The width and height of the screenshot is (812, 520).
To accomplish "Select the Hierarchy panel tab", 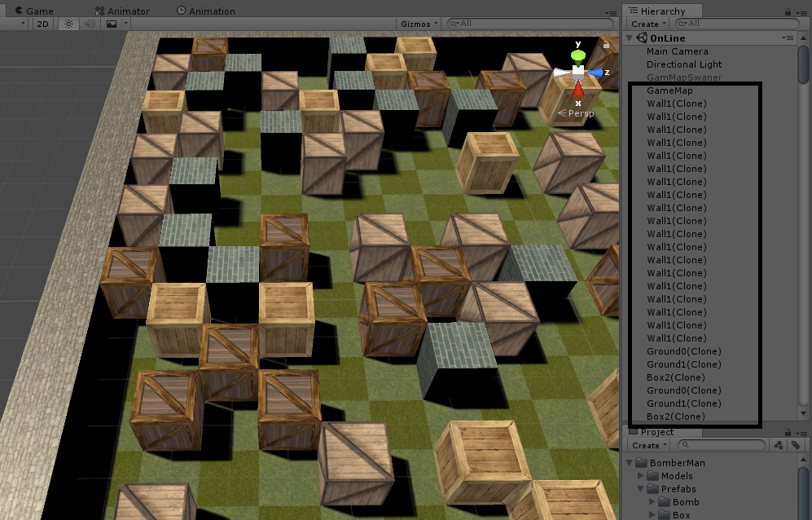I will pos(662,11).
